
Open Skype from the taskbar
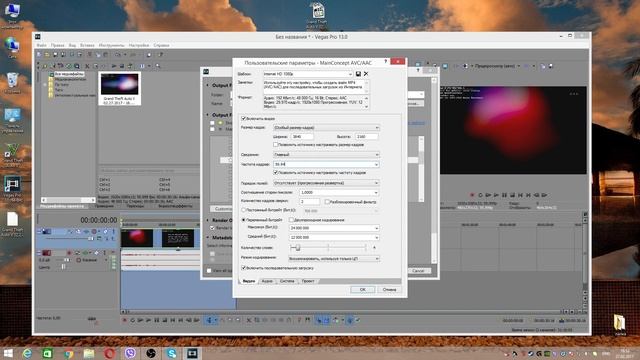(171, 353)
